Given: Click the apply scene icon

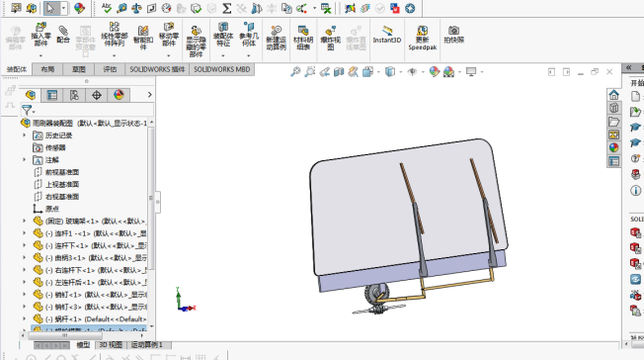Looking at the screenshot, I should coord(448,72).
